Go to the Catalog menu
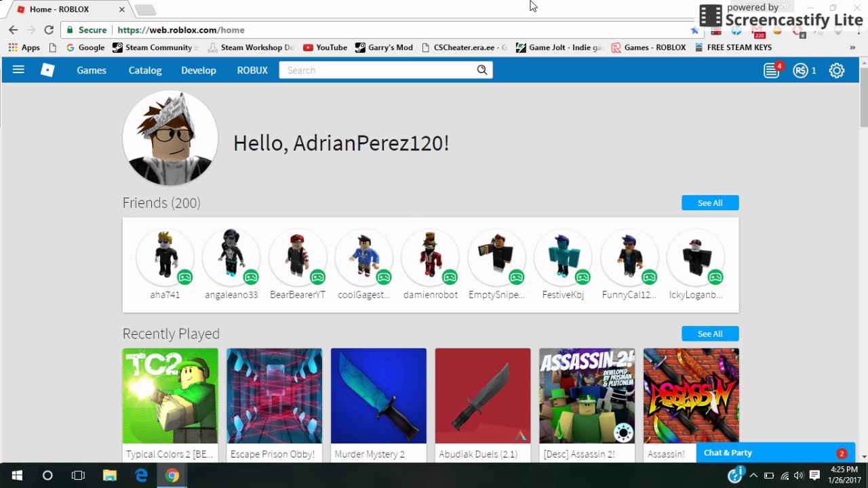This screenshot has height=488, width=868. click(x=145, y=70)
